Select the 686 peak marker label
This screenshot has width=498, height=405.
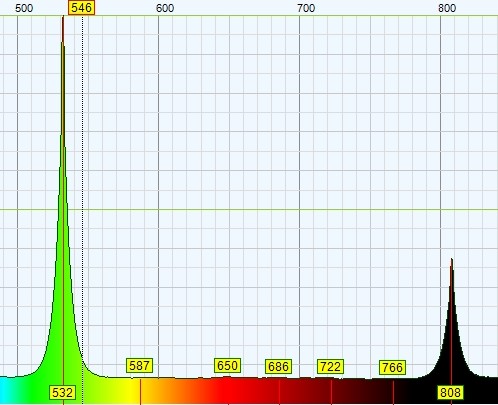279,367
